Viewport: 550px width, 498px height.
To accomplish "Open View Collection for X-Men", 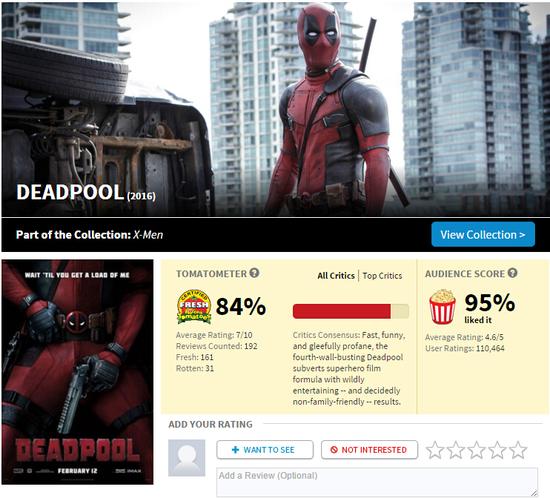I will 483,234.
